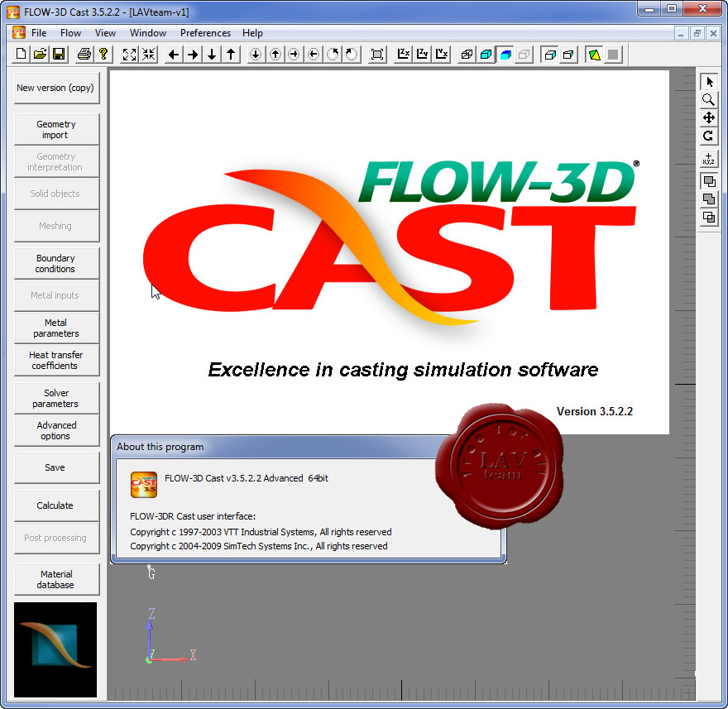Click the Calculate button
Screen dimensions: 728x709
click(56, 505)
